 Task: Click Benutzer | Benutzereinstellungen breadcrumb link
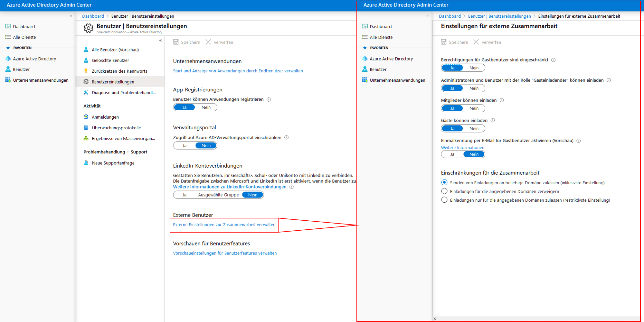coord(499,16)
